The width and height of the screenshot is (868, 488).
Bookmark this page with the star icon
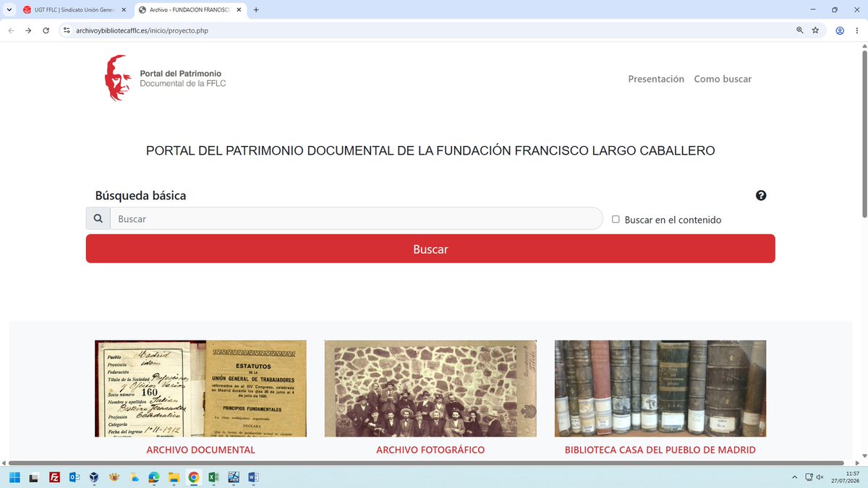coord(815,30)
